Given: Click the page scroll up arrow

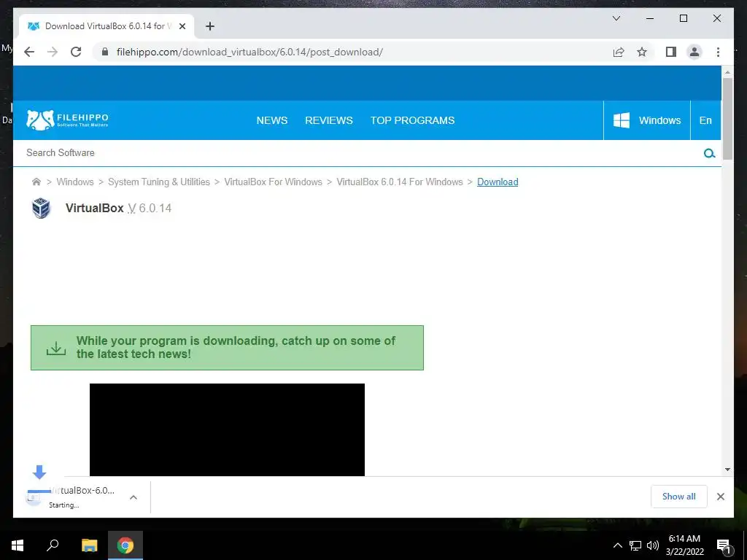Looking at the screenshot, I should point(727,72).
